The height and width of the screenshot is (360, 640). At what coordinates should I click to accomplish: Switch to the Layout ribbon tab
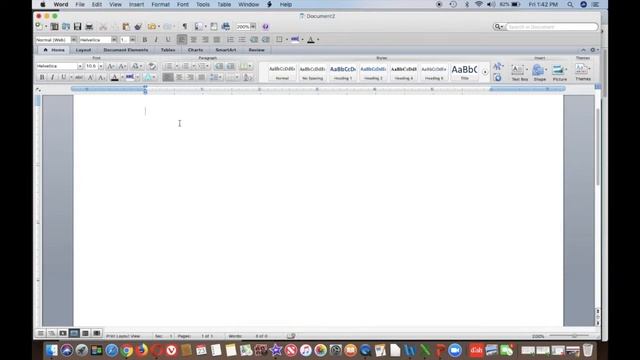(x=83, y=50)
